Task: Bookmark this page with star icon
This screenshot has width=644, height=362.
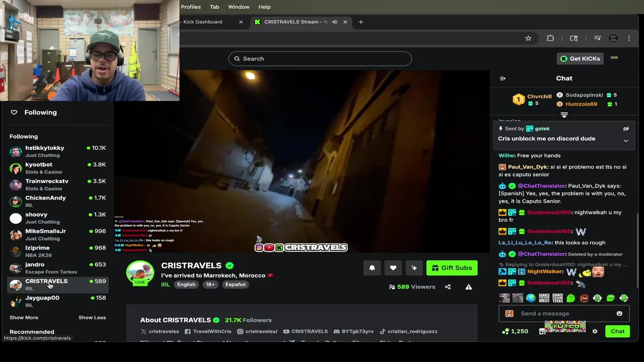Action: pos(528,38)
